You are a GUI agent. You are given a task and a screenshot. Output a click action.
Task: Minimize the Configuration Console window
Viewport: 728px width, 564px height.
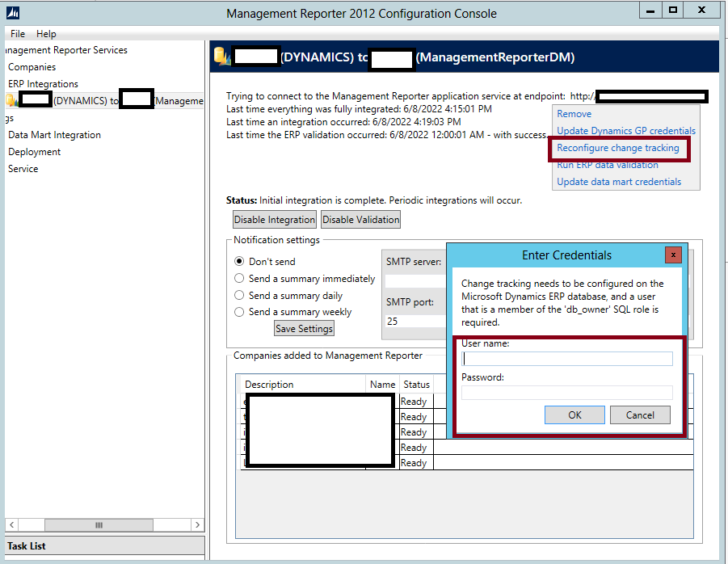(650, 11)
